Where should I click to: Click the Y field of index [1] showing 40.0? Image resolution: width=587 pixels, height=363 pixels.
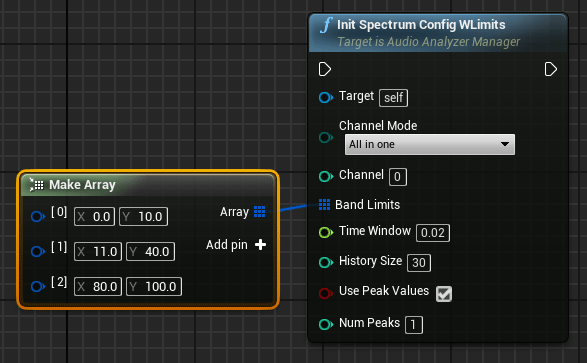click(x=150, y=251)
